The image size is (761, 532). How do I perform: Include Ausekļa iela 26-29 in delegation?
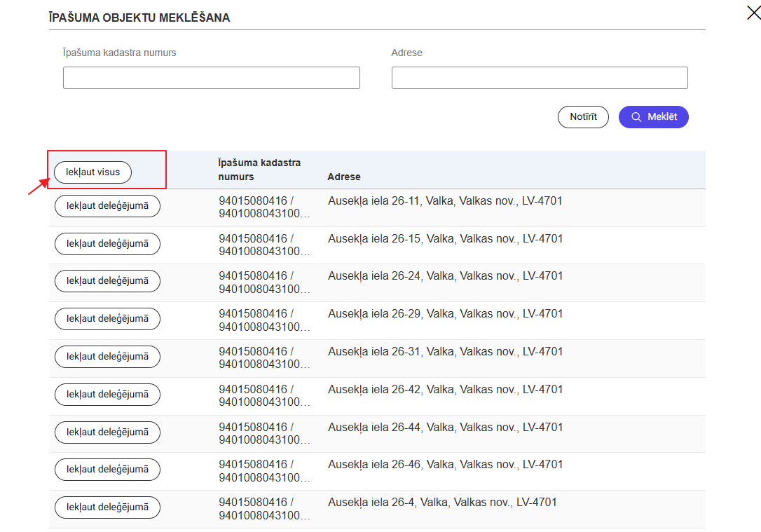(x=107, y=319)
